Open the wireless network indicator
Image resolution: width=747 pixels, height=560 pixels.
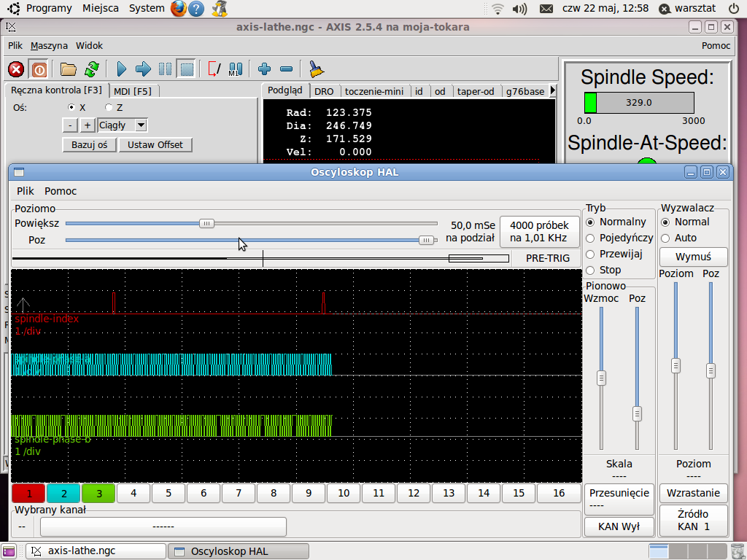click(498, 9)
